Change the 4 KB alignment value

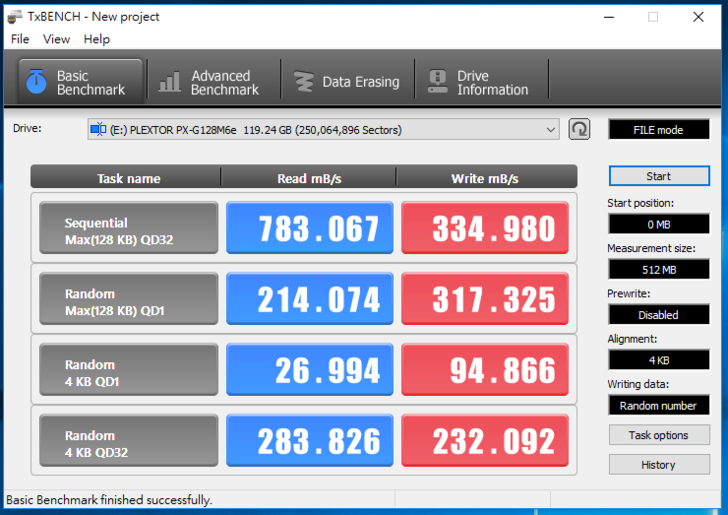click(x=659, y=360)
